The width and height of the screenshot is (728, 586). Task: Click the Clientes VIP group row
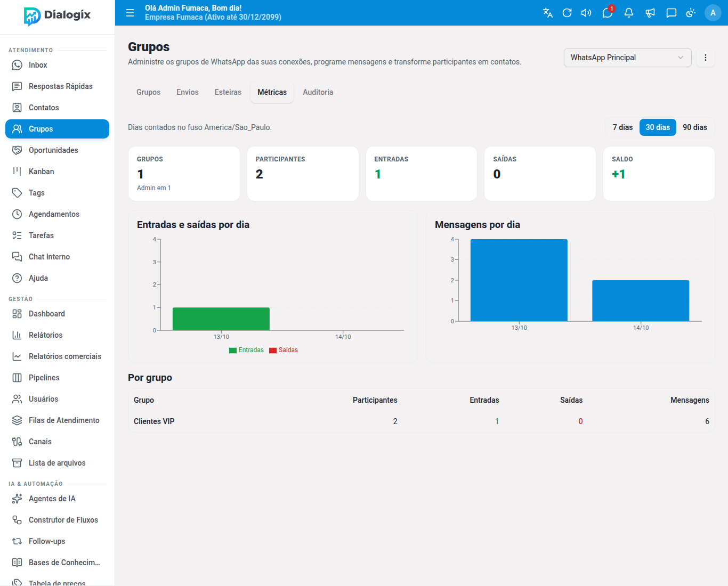point(421,421)
